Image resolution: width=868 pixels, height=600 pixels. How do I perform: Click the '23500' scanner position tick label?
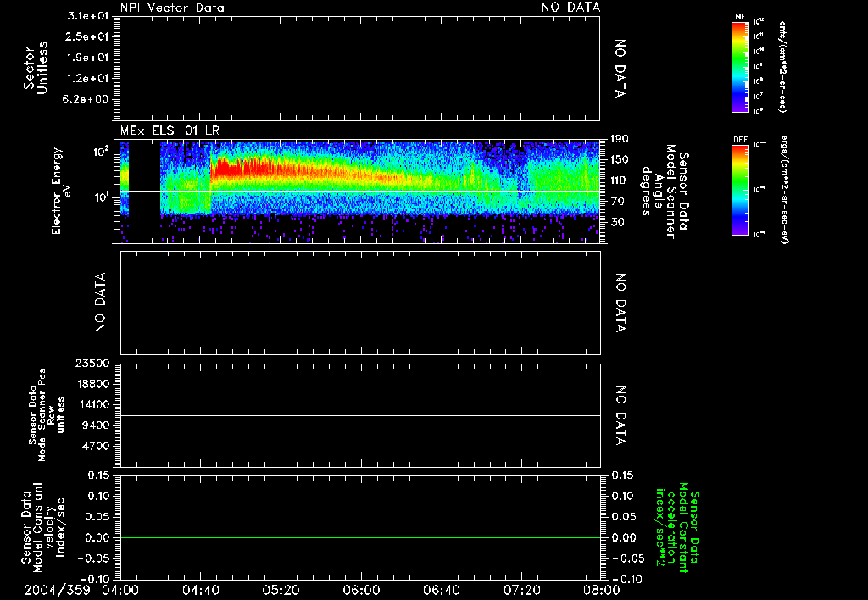(x=93, y=363)
